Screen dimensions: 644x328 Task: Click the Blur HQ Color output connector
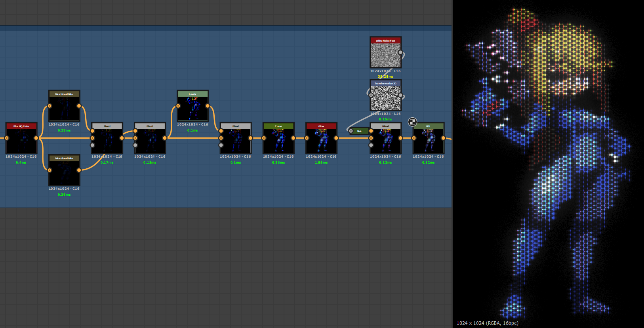[x=36, y=138]
